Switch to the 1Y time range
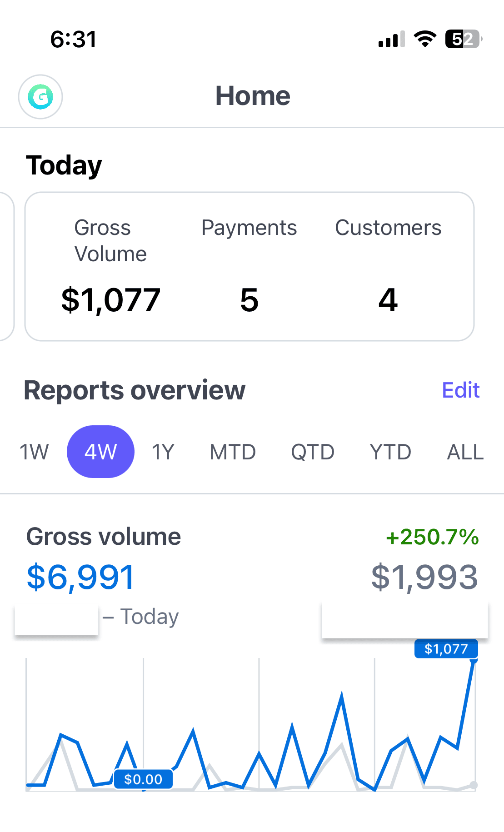 [x=163, y=452]
